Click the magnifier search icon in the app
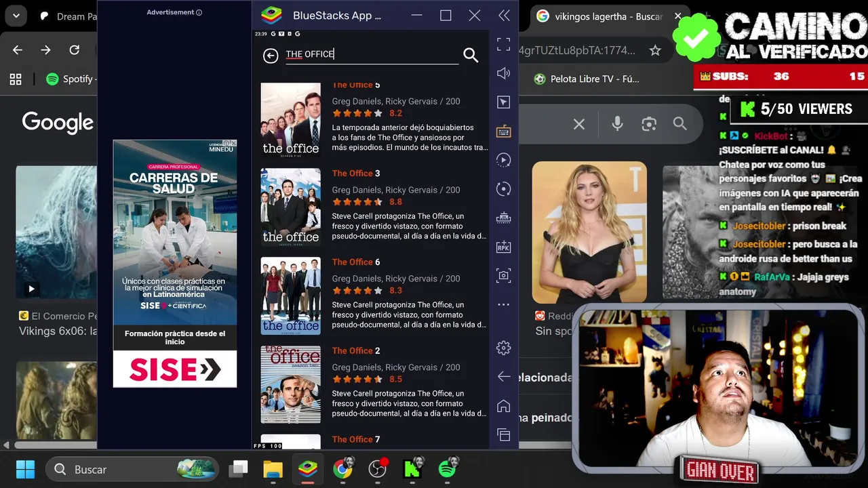The height and width of the screenshot is (488, 868). (471, 56)
